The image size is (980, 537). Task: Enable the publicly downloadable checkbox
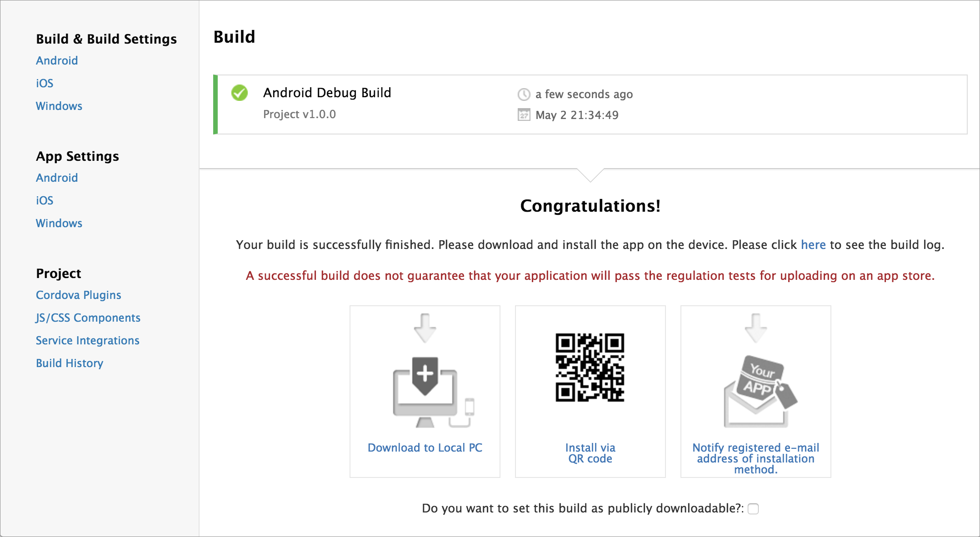(753, 509)
